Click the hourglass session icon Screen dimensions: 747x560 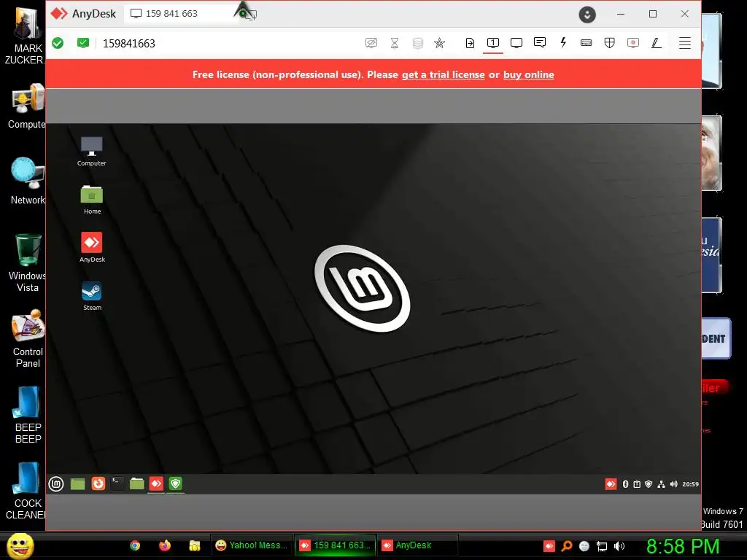click(395, 43)
